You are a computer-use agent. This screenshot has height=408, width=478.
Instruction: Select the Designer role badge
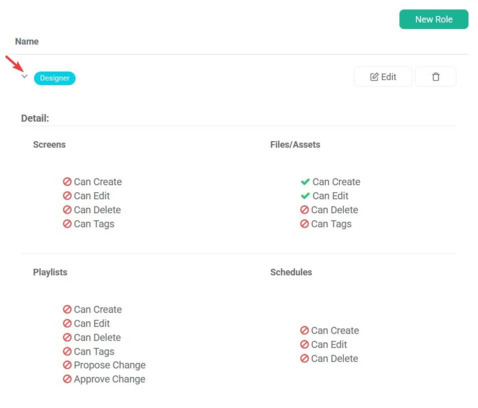55,78
